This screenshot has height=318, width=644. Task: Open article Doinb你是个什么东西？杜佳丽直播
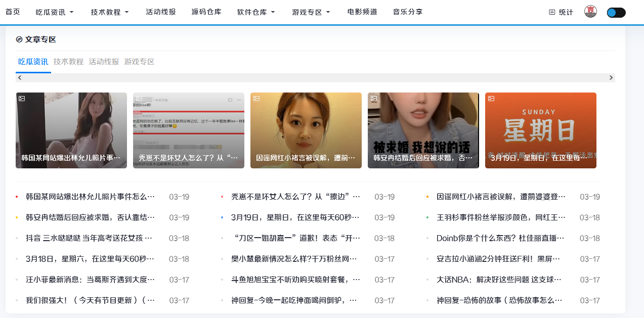[x=501, y=238]
